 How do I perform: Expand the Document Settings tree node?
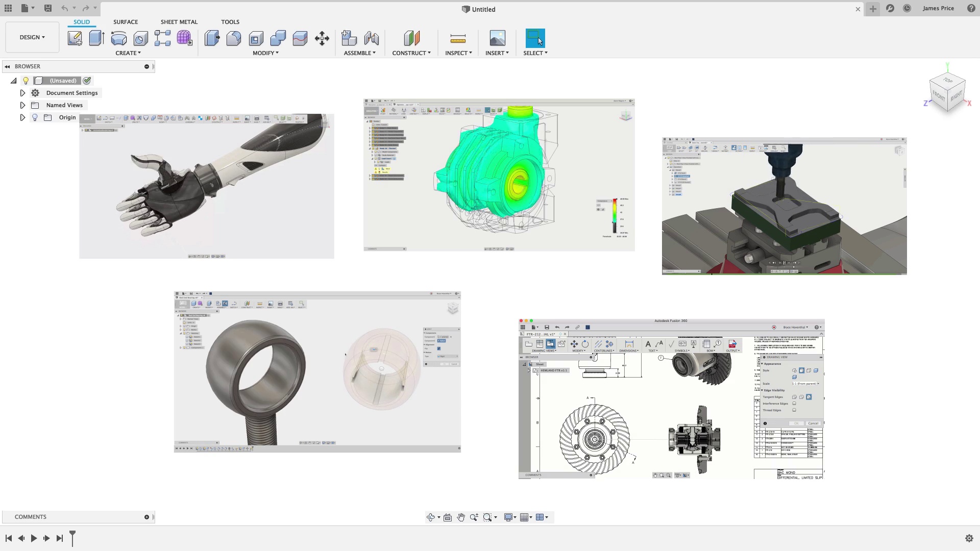22,93
